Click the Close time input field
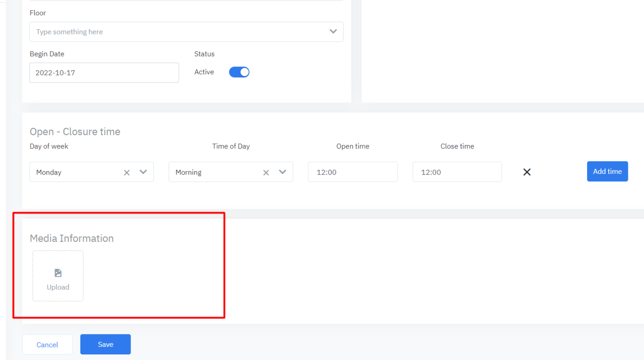The width and height of the screenshot is (644, 360). [457, 172]
